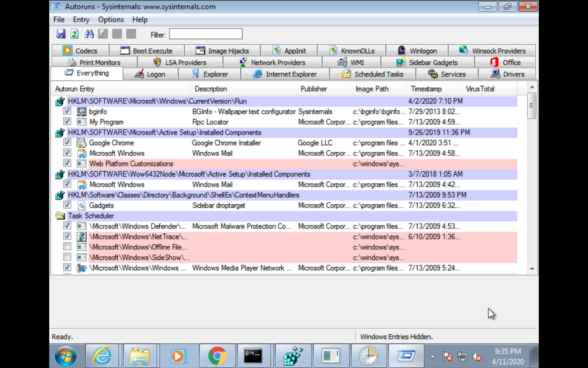
Task: Click the Save toolbar icon
Action: tap(61, 34)
